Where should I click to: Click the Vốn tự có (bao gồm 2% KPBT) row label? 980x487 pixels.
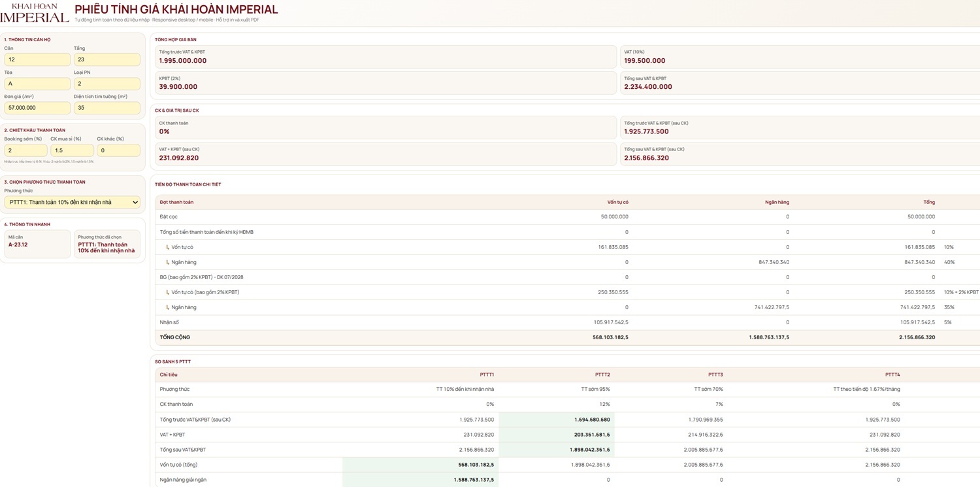click(x=205, y=292)
